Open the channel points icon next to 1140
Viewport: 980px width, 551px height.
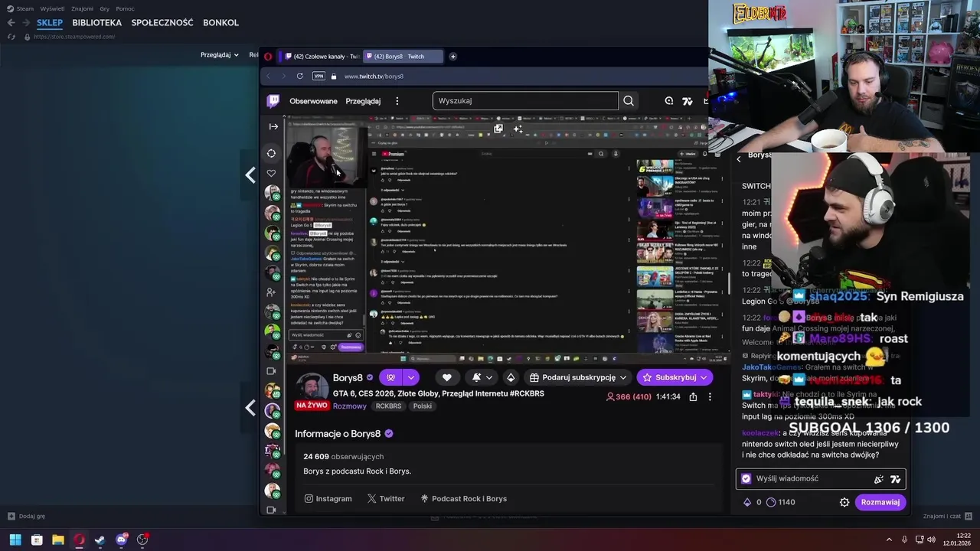point(771,502)
